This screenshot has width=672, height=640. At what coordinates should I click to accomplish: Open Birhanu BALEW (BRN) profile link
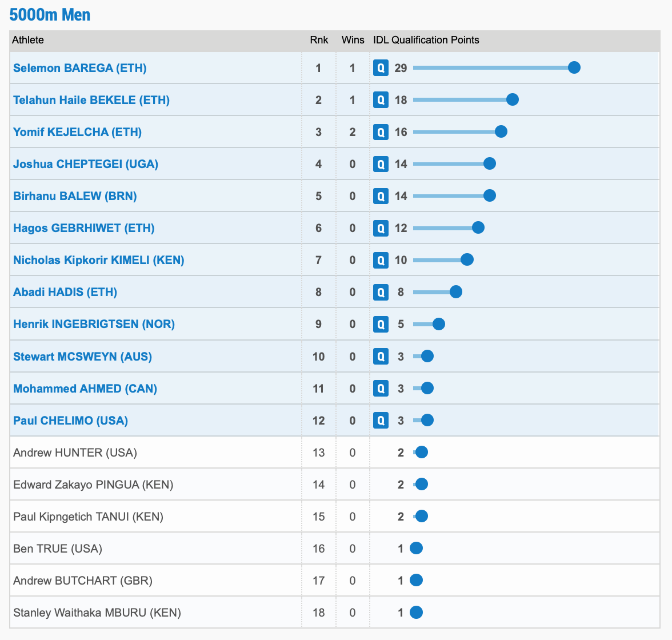[x=75, y=196]
